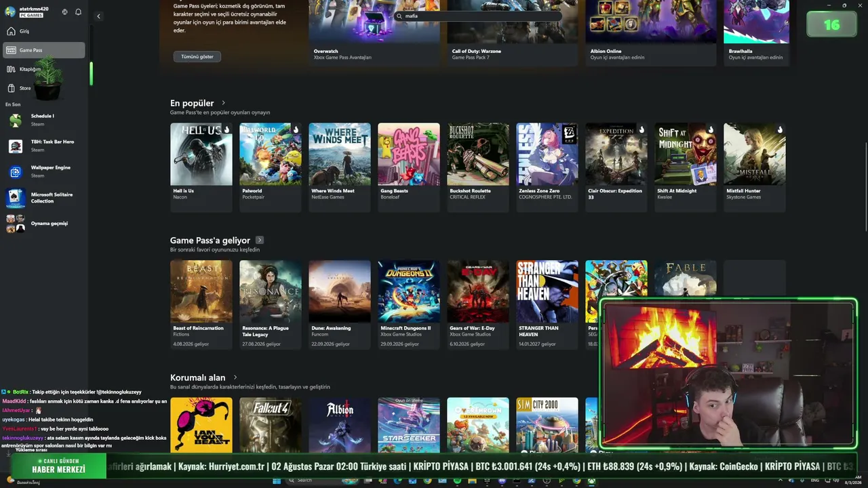Screen dimensions: 868x488
Task: Open the Gang Beasts cover art
Action: click(x=409, y=154)
